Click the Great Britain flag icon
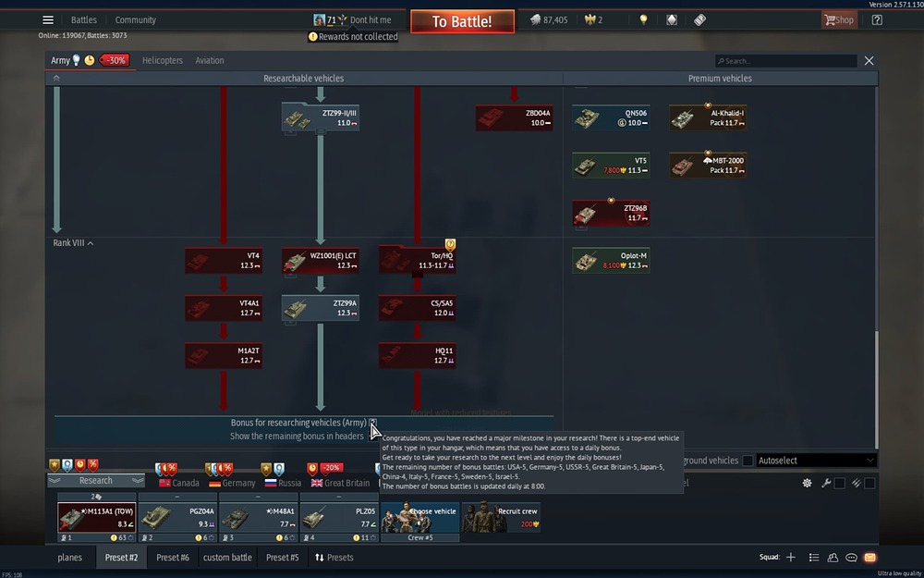Image resolution: width=924 pixels, height=578 pixels. (x=317, y=483)
